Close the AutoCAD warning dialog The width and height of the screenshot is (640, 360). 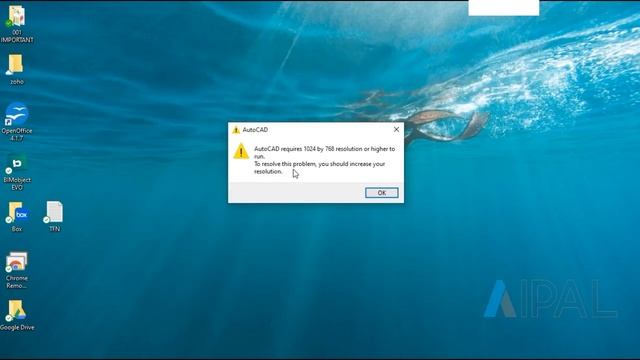coord(396,129)
